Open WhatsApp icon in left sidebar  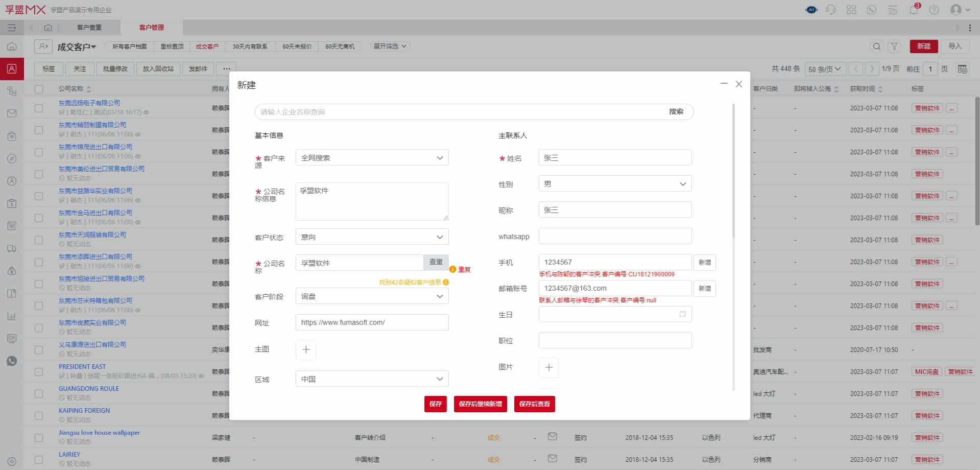(12, 361)
